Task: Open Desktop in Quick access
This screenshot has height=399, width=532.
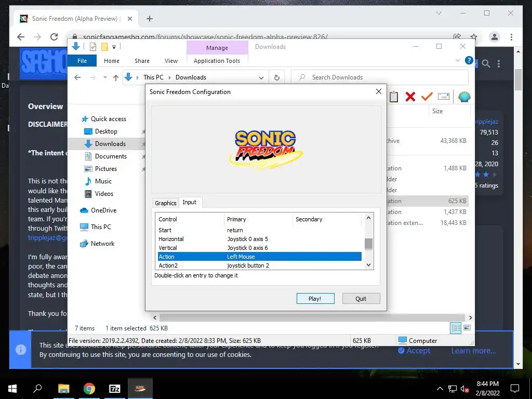Action: click(106, 131)
